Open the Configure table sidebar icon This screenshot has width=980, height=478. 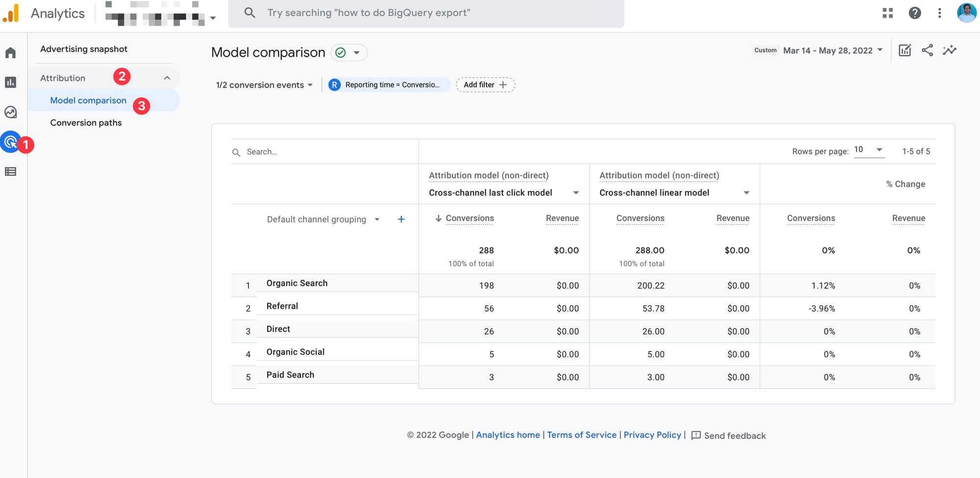(x=11, y=172)
